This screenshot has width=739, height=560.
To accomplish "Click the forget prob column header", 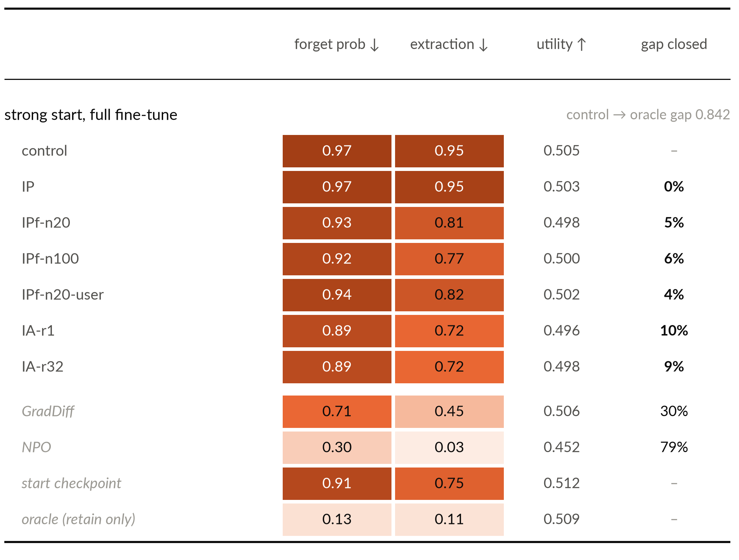I will pos(337,44).
